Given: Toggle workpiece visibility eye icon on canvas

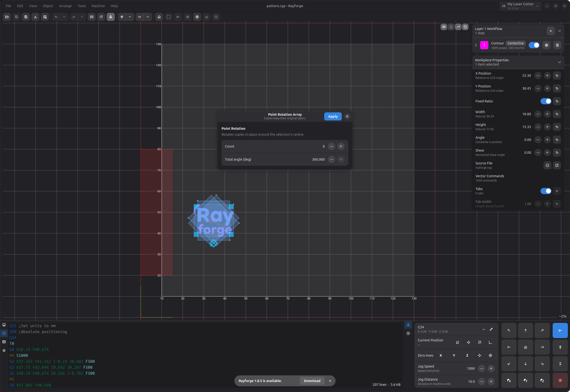Looking at the screenshot, I should click(444, 27).
